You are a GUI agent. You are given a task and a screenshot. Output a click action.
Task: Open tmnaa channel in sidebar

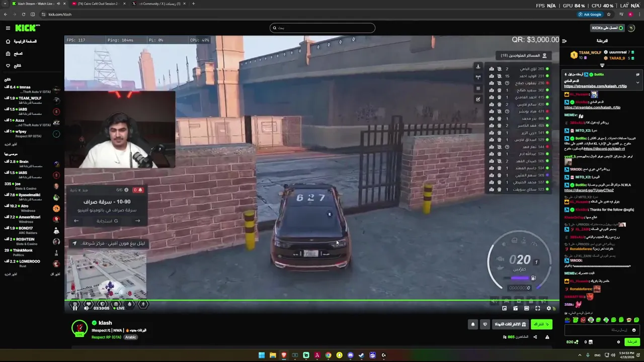(x=32, y=89)
